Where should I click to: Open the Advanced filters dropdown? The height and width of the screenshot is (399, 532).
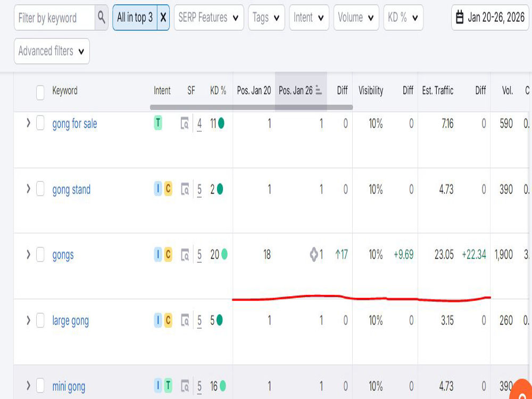[52, 51]
